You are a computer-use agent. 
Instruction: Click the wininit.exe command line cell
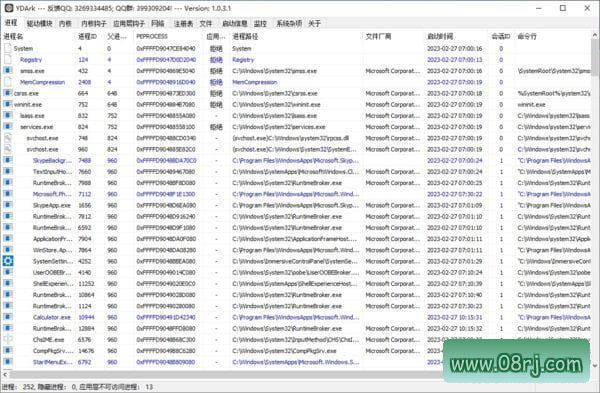click(532, 104)
